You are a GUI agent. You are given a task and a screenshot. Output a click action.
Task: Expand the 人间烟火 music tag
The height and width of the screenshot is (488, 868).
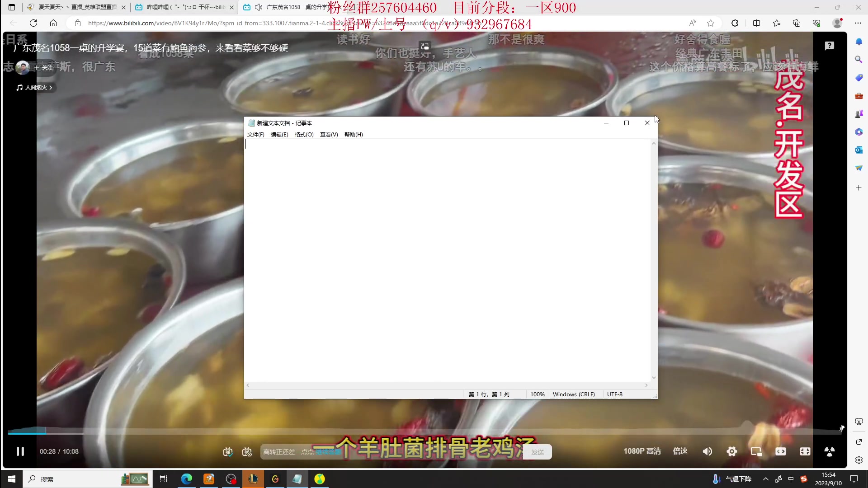(35, 88)
